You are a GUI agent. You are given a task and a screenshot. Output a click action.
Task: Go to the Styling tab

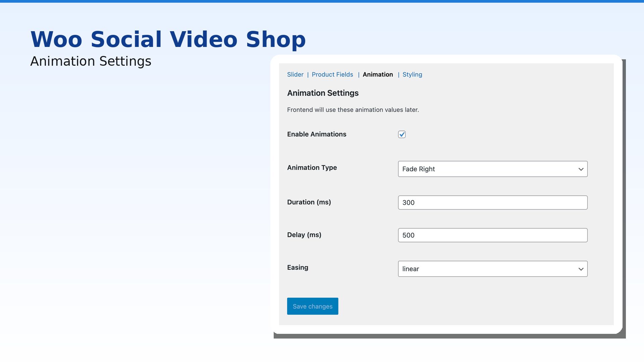[x=412, y=74]
